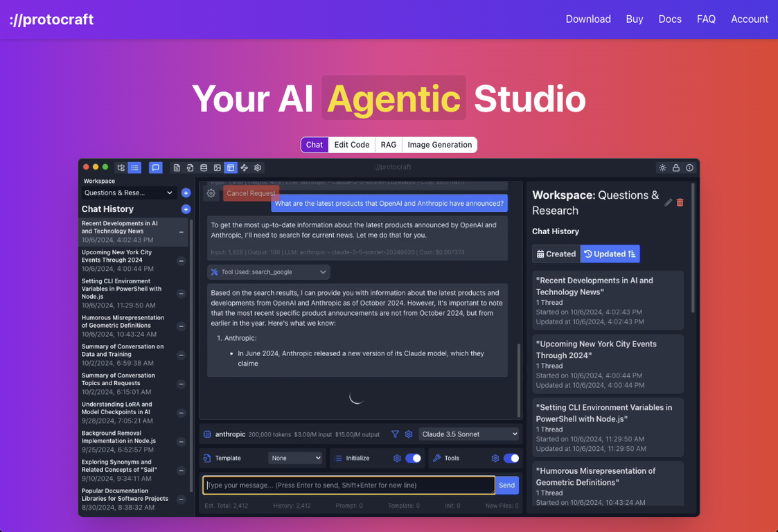
Task: Switch to the Image Generation tab
Action: point(439,145)
